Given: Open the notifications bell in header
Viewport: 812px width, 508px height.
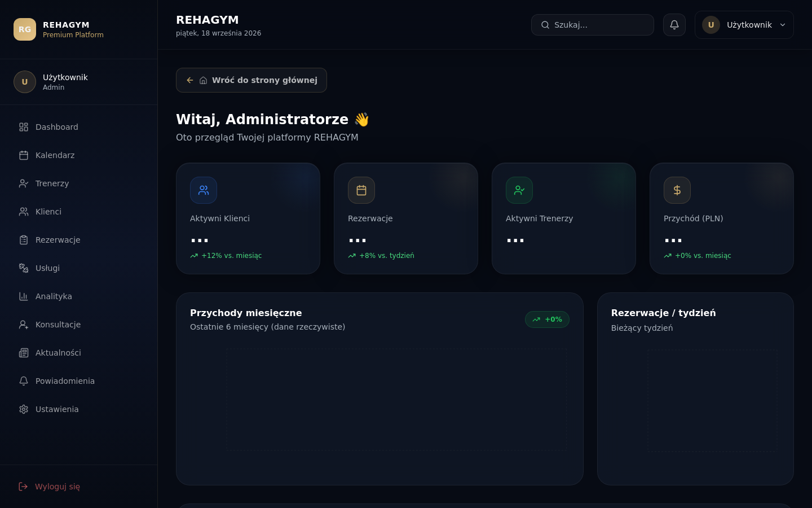Looking at the screenshot, I should click(x=674, y=25).
